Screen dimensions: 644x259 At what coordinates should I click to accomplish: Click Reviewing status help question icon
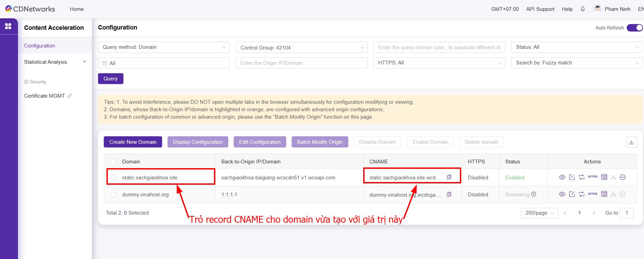tap(533, 194)
